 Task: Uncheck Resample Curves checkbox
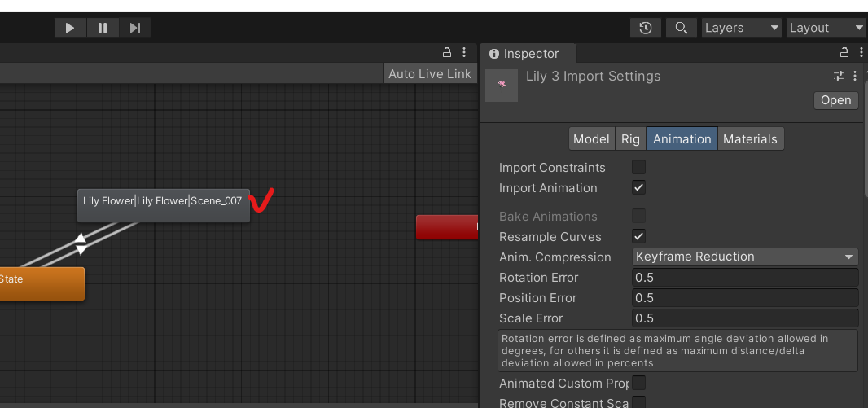(x=639, y=236)
